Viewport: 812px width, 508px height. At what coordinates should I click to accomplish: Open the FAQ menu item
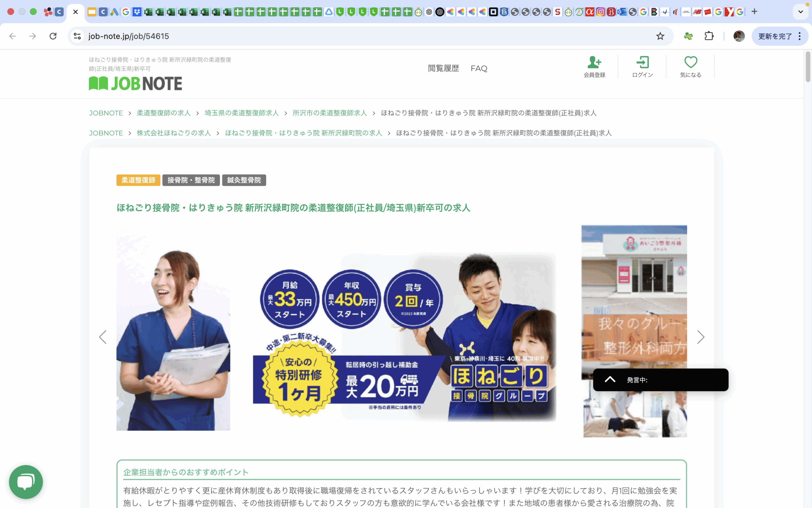479,69
